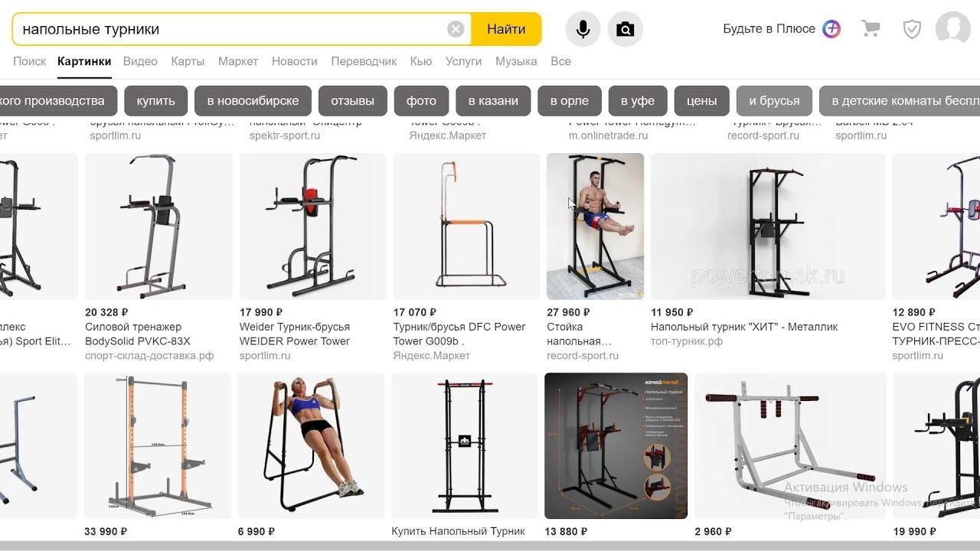Expand the Все services menu
Image resolution: width=980 pixels, height=551 pixels.
[x=560, y=61]
